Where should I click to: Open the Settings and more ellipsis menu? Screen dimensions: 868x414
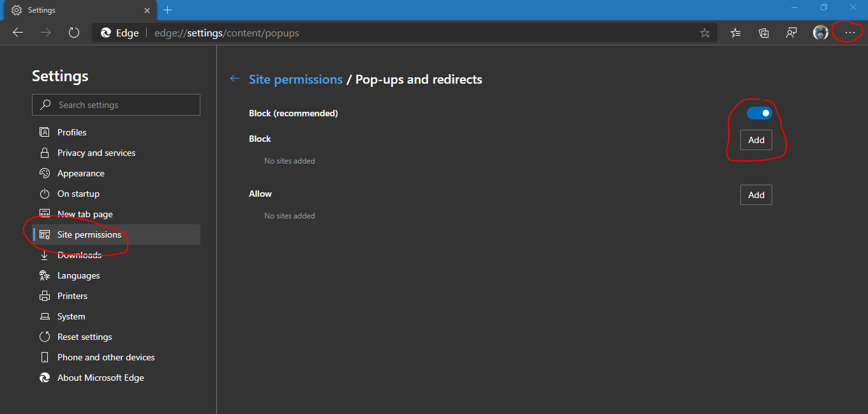(849, 33)
